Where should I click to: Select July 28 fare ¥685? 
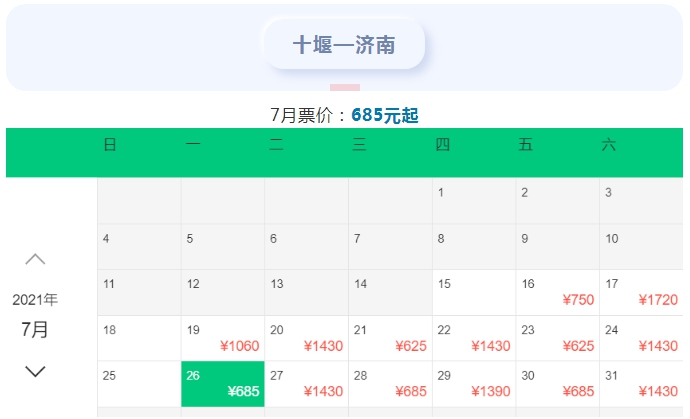click(x=390, y=384)
